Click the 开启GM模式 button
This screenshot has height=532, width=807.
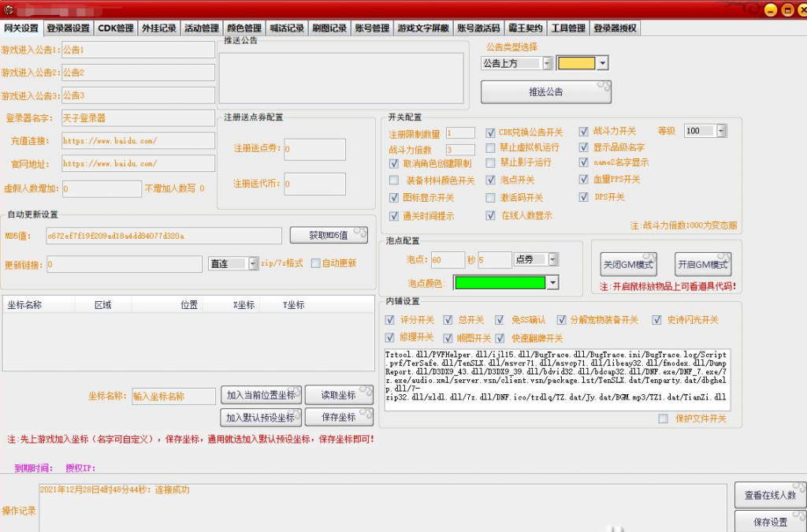[x=703, y=264]
